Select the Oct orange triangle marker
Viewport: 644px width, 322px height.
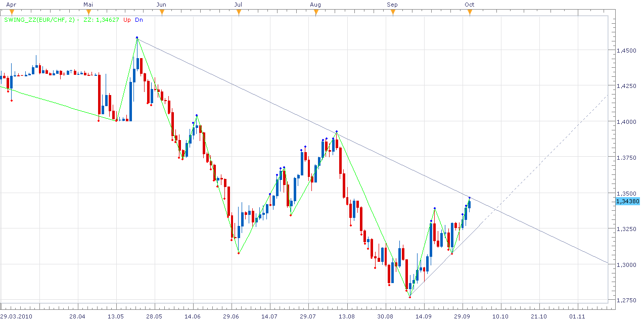pos(470,13)
